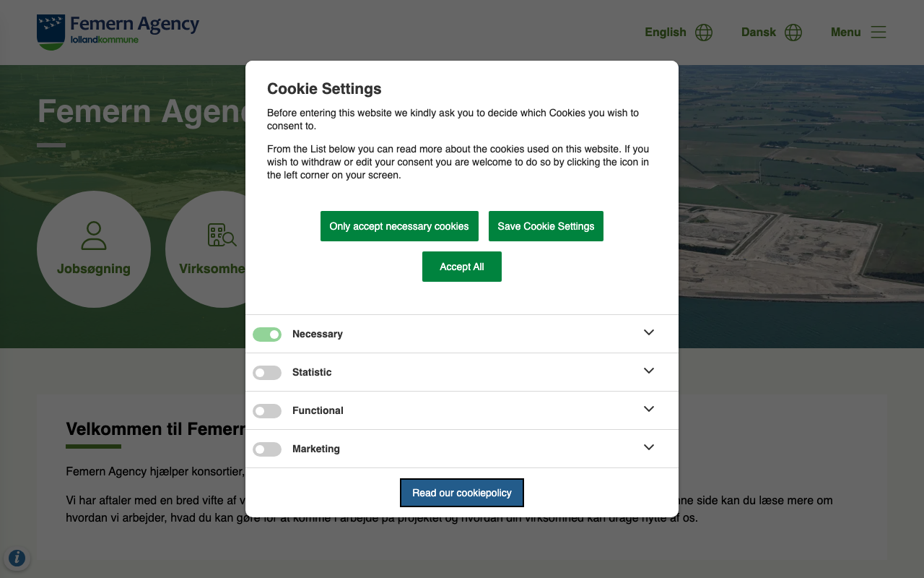The width and height of the screenshot is (924, 578).
Task: Switch language to Dansk
Action: point(758,33)
